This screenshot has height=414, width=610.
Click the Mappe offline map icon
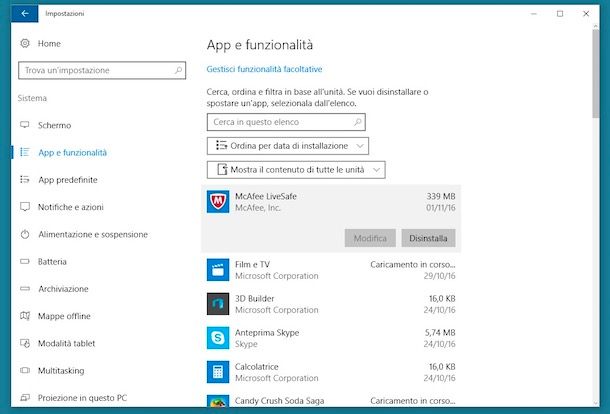click(25, 316)
